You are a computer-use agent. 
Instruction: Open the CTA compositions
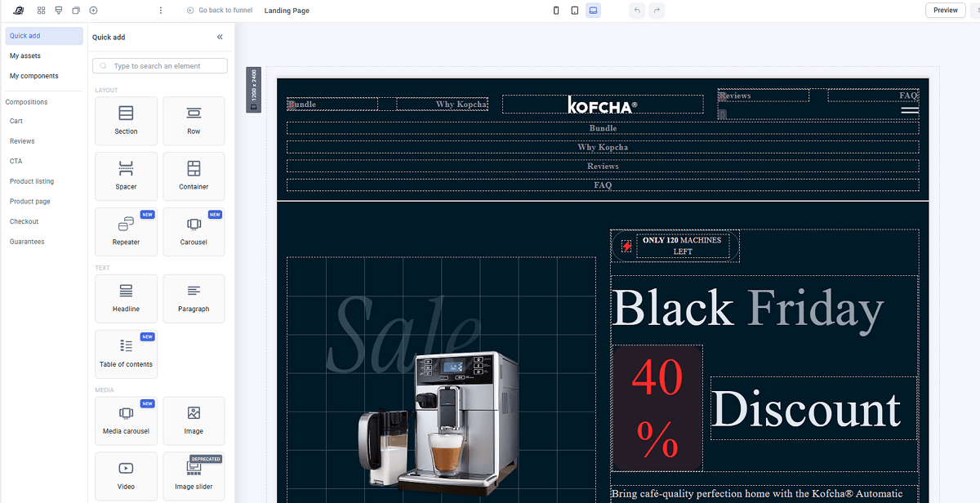pos(16,161)
